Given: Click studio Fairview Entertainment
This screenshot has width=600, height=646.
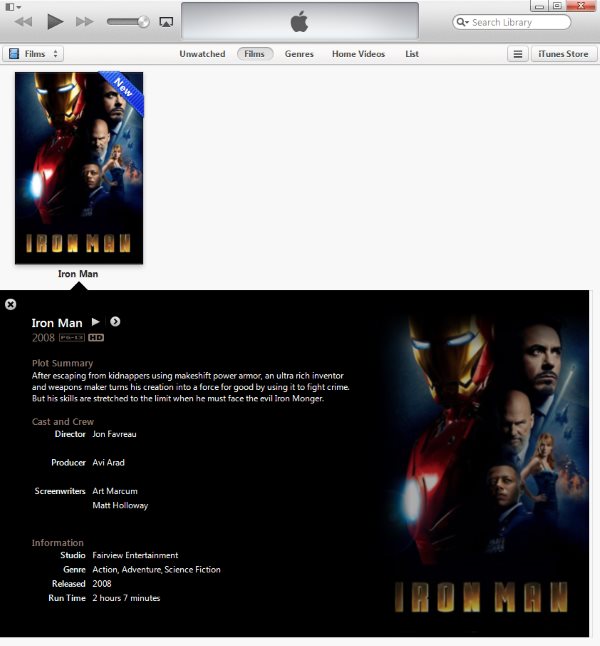Looking at the screenshot, I should (135, 555).
